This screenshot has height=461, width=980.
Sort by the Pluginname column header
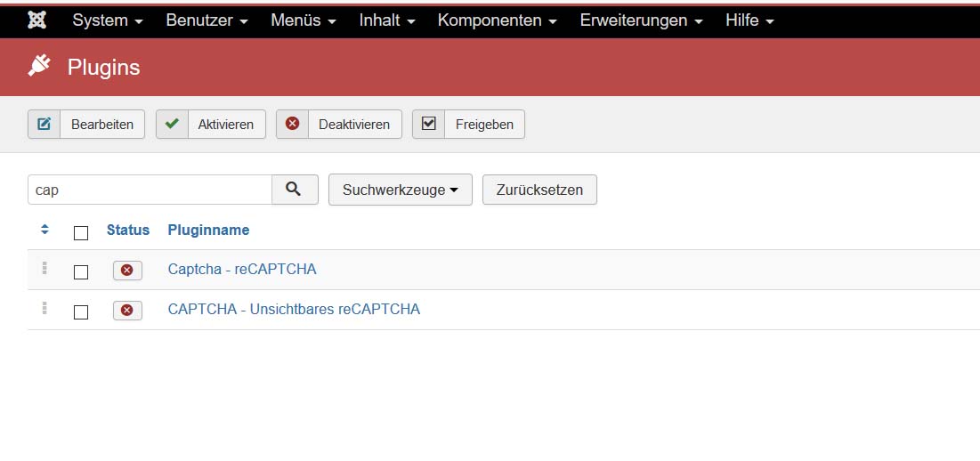[x=208, y=230]
